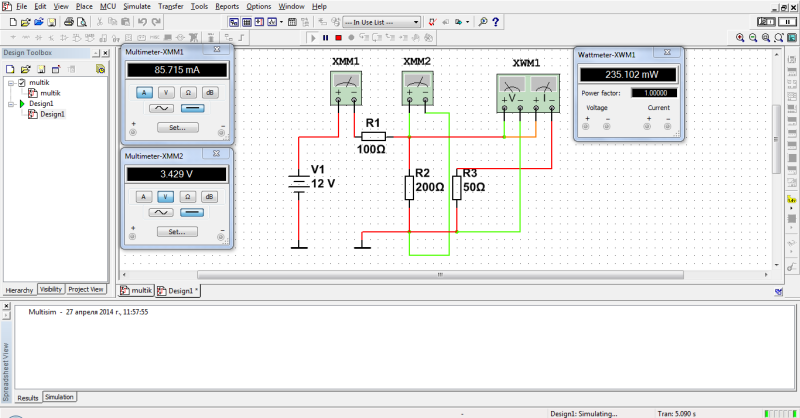
Task: Click the 235.102 mW wattmeter reading
Action: (x=629, y=75)
